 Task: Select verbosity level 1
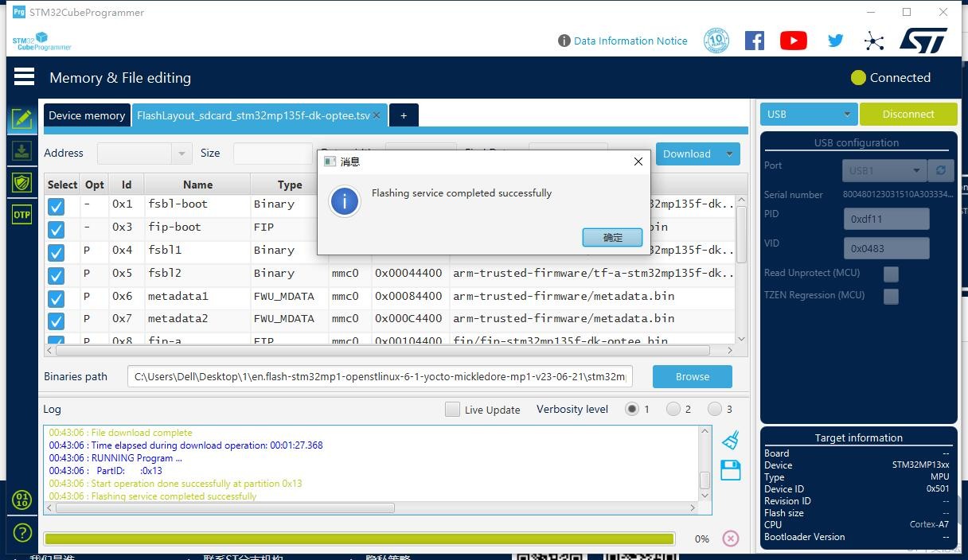[632, 409]
